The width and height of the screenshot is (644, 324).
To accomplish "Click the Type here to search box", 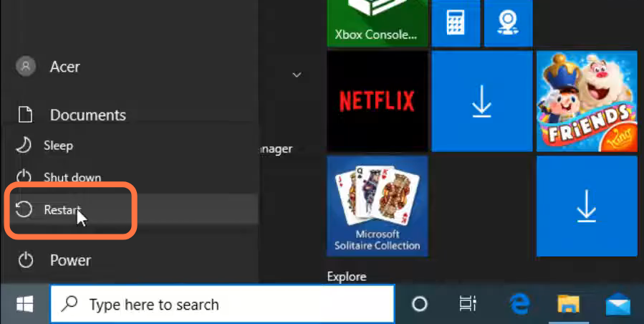I will [x=222, y=305].
